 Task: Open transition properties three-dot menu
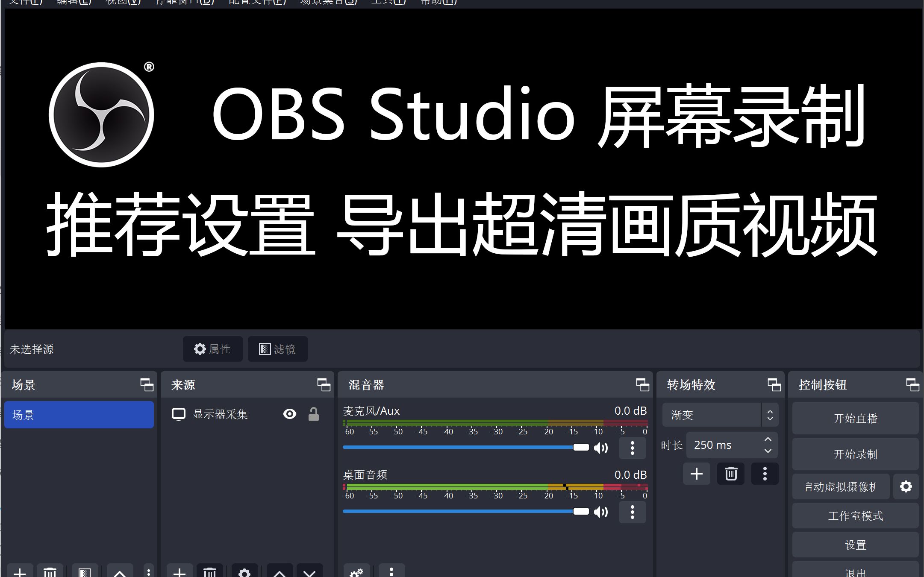(765, 474)
